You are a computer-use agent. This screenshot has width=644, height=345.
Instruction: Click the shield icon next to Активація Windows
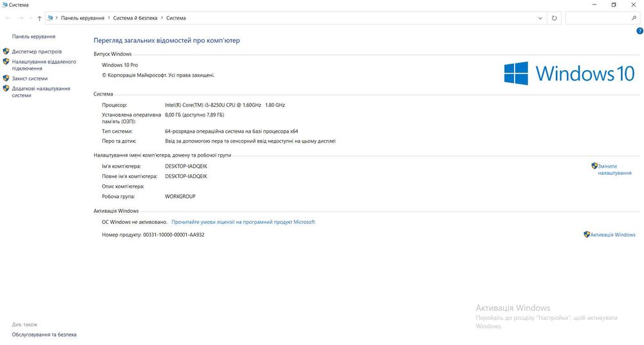coord(587,235)
